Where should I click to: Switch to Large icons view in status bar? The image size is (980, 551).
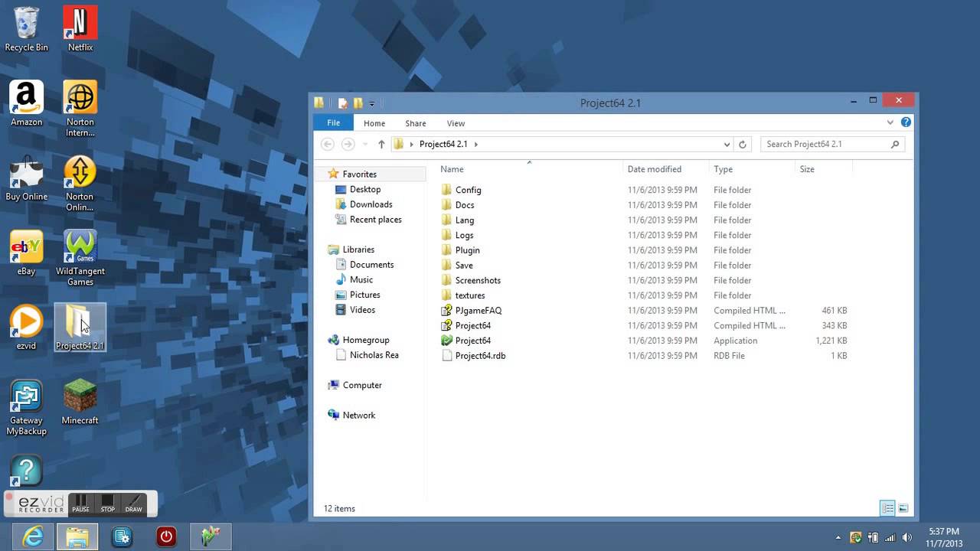903,508
